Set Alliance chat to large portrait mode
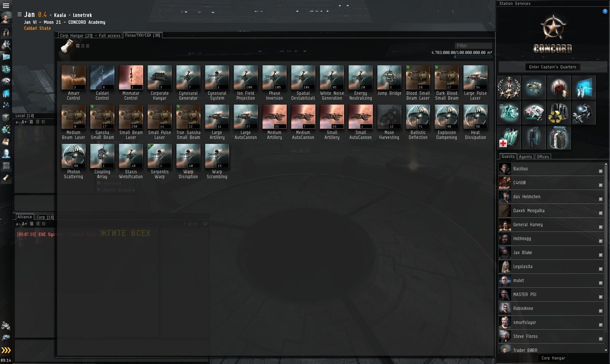Viewport: 610px width, 364px height. pyautogui.click(x=44, y=224)
